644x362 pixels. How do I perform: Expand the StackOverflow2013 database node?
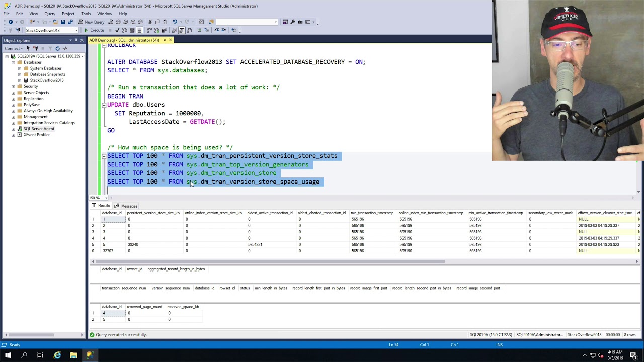point(19,80)
